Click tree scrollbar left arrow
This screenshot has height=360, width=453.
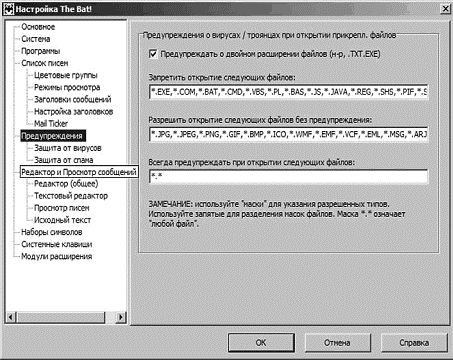(11, 317)
